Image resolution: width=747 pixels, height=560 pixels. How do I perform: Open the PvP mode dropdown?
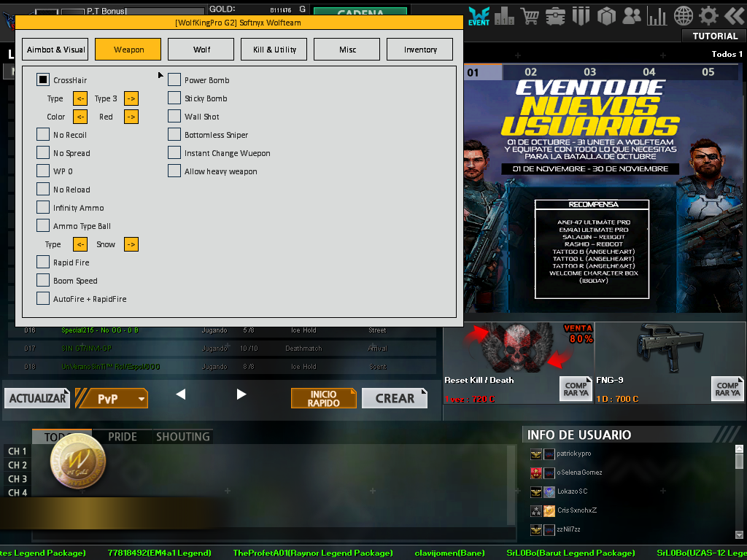pos(112,399)
